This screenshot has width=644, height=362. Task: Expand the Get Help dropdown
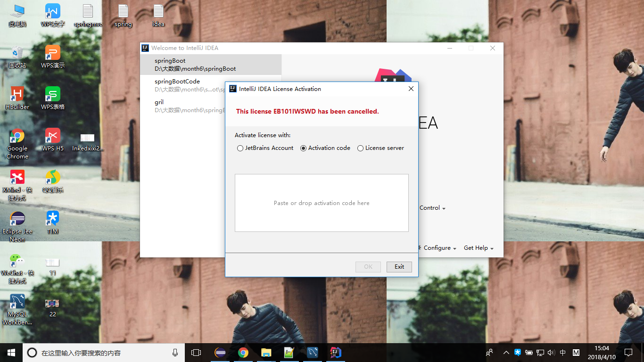click(479, 248)
